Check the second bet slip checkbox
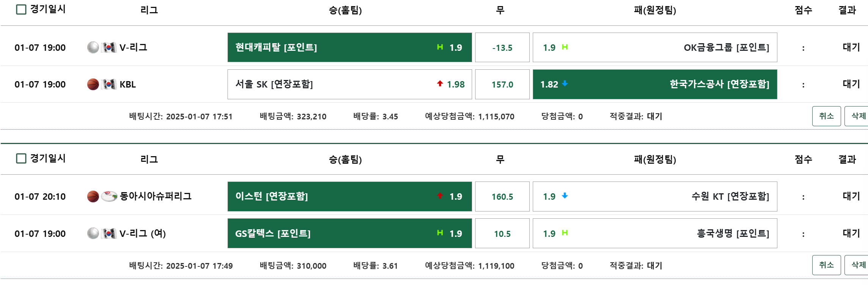Screen dimensions: 868x285 [21, 158]
